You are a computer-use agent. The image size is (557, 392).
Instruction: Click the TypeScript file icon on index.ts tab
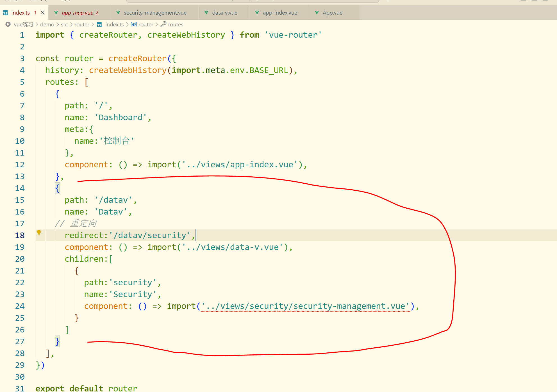pyautogui.click(x=5, y=13)
